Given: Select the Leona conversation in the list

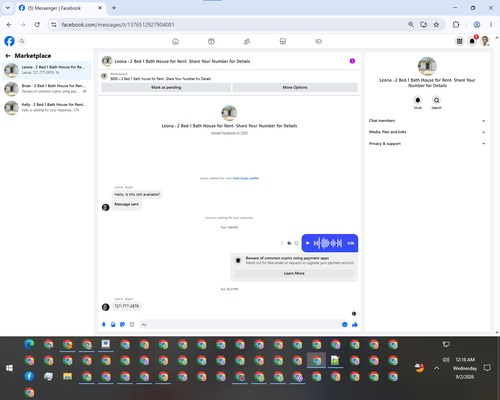Looking at the screenshot, I should 47,70.
